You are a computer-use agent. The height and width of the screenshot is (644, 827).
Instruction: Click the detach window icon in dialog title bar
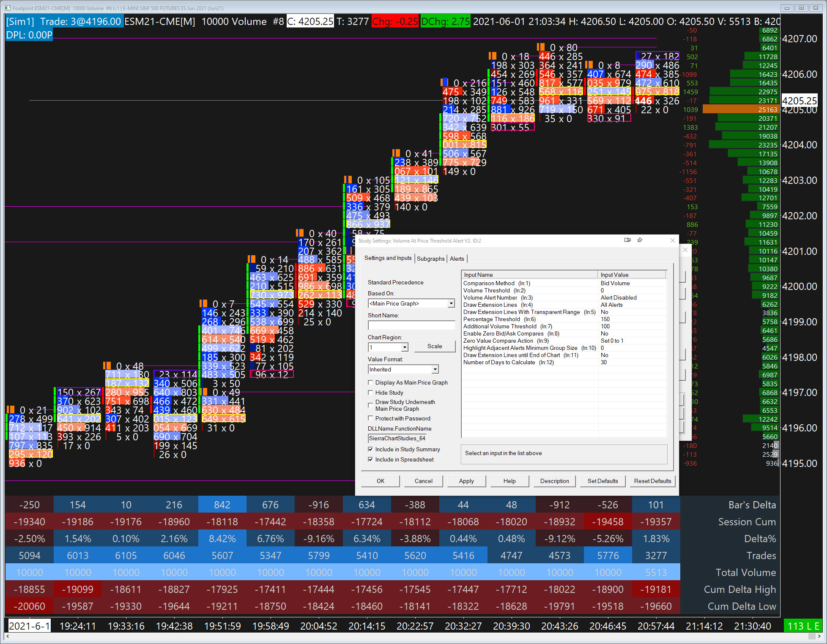point(627,240)
